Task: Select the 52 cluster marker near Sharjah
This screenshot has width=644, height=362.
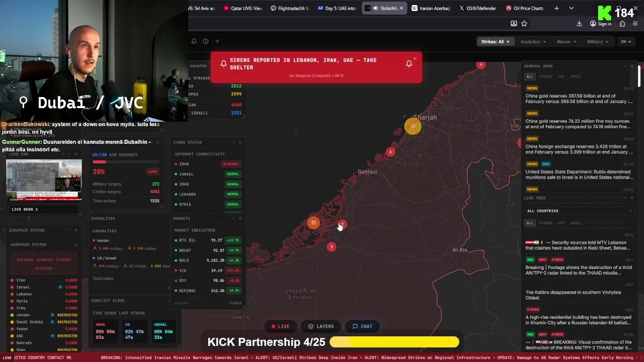Action: [x=413, y=126]
